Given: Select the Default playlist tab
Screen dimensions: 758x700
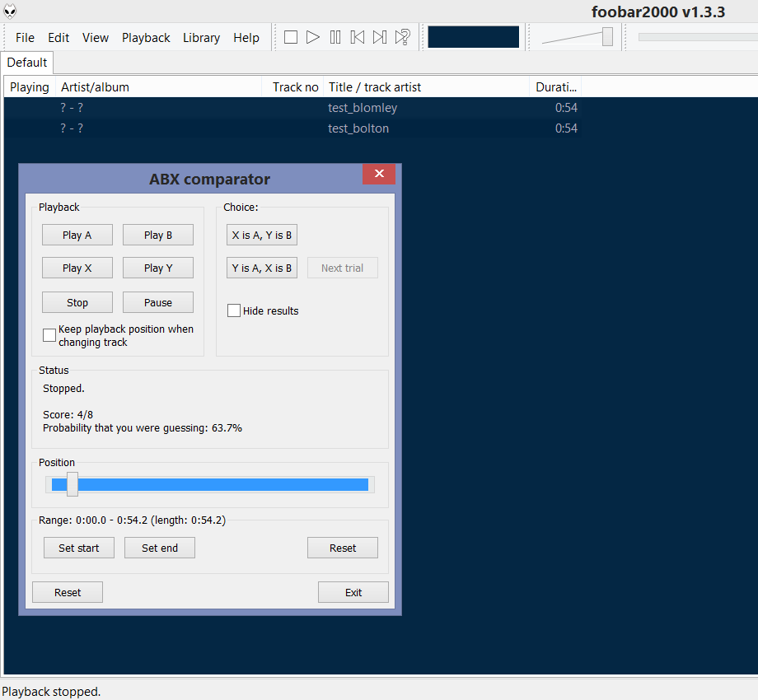Looking at the screenshot, I should pyautogui.click(x=27, y=63).
